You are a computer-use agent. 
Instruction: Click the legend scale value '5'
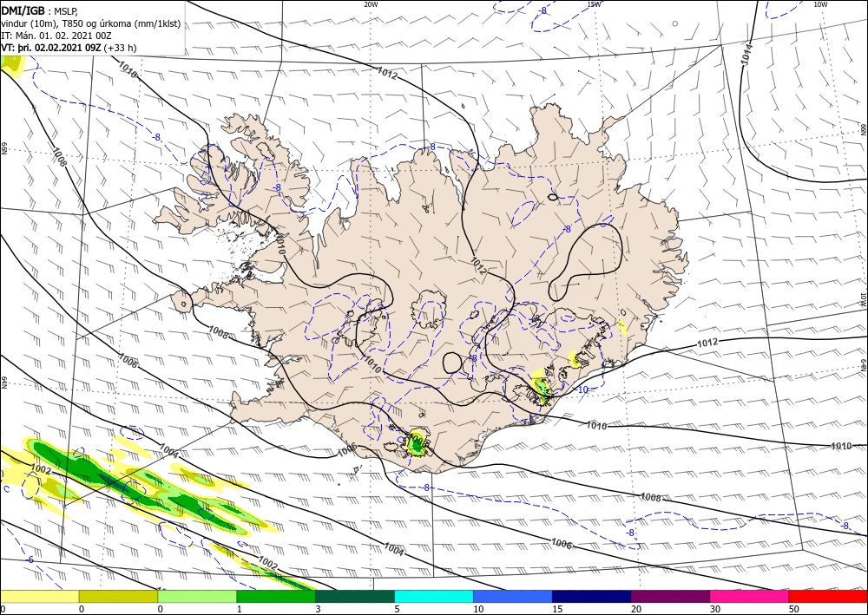coord(397,609)
